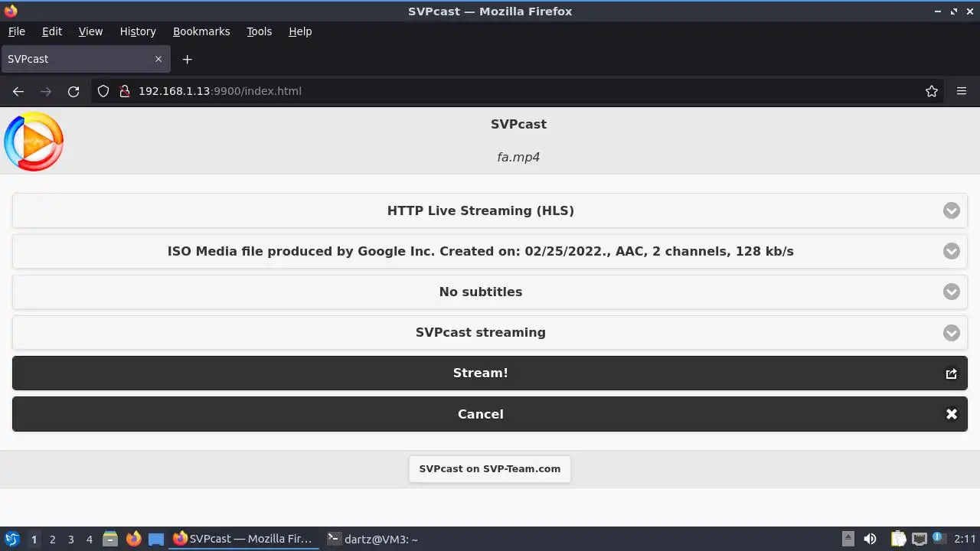Launch Firefox from the quick launch

coord(133,539)
